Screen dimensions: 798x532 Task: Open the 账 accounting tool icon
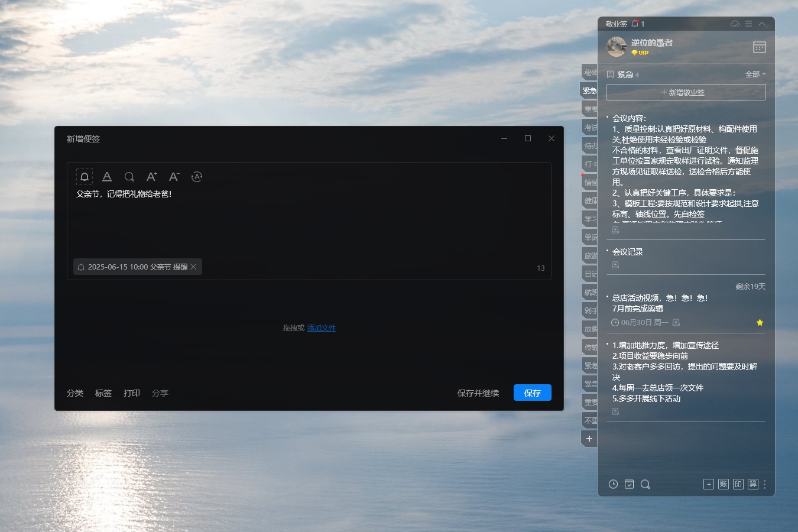click(x=724, y=484)
